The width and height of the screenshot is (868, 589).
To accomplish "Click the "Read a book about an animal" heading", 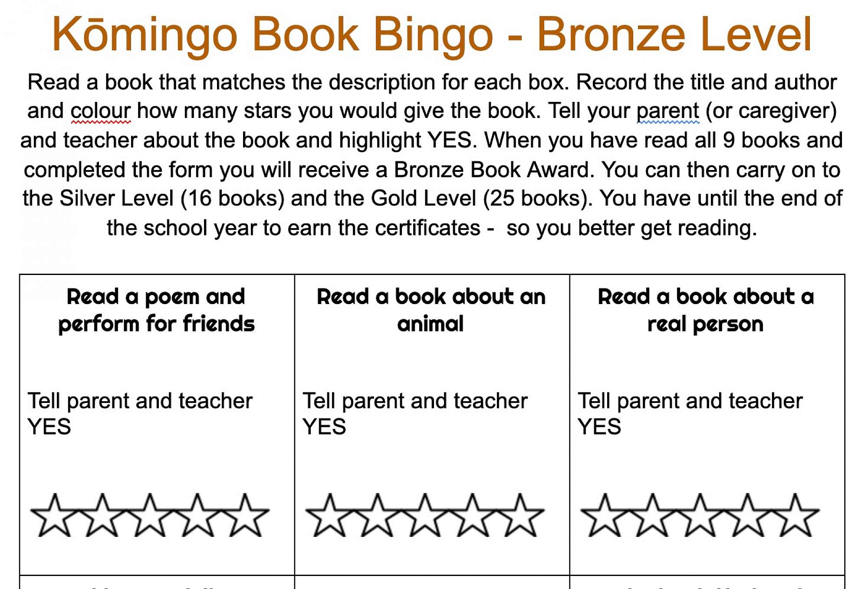I will [x=431, y=310].
